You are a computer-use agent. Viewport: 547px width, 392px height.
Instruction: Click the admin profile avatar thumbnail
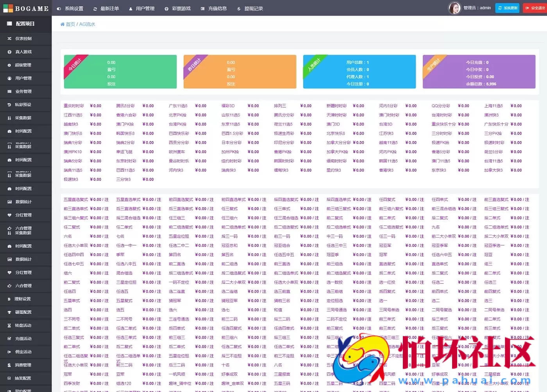pos(454,8)
